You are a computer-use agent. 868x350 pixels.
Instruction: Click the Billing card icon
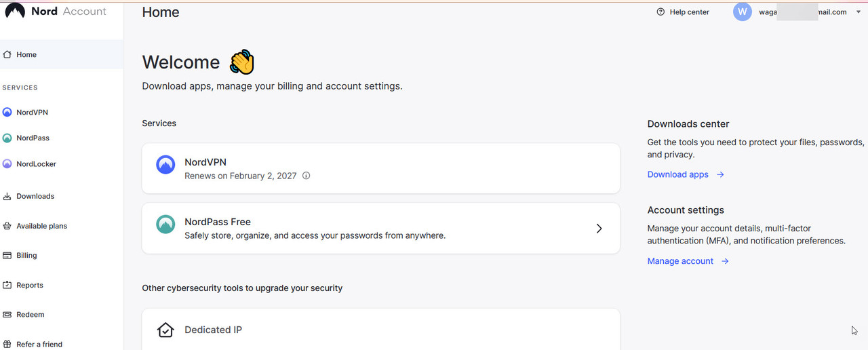coord(7,256)
